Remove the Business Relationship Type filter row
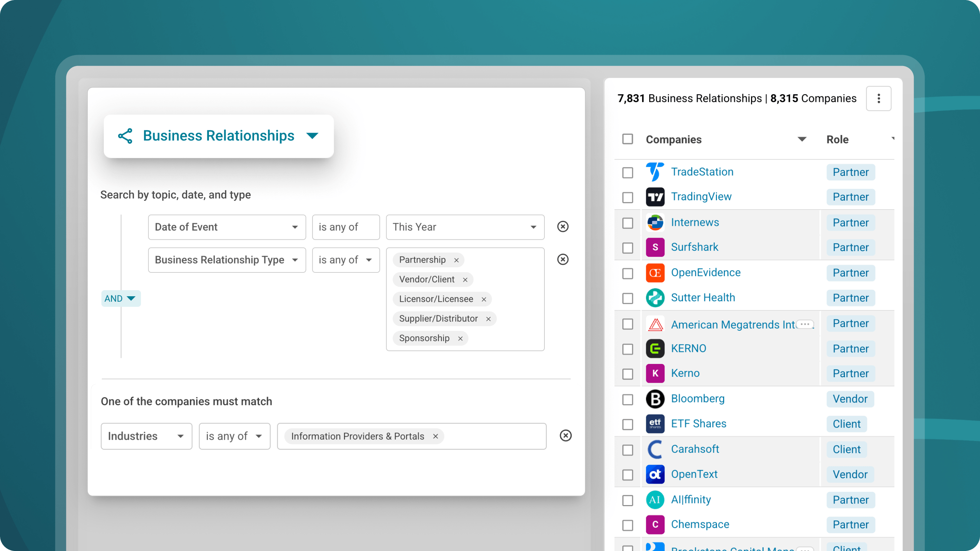Viewport: 980px width, 551px height. (563, 259)
